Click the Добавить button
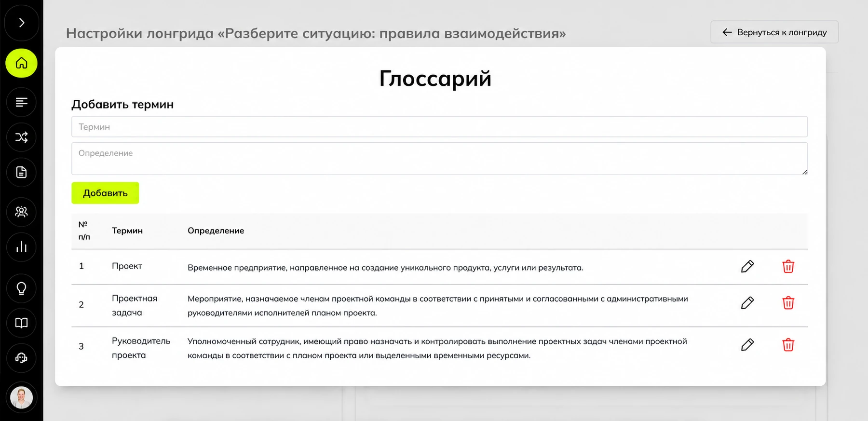868x421 pixels. click(105, 193)
